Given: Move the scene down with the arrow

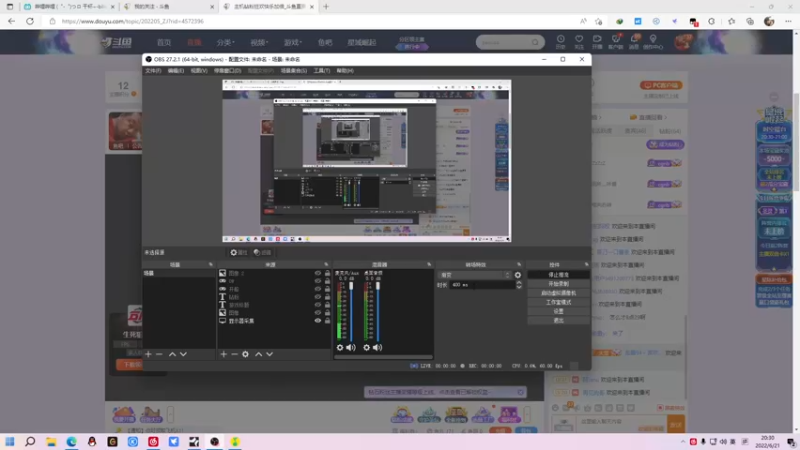Looking at the screenshot, I should coord(183,354).
